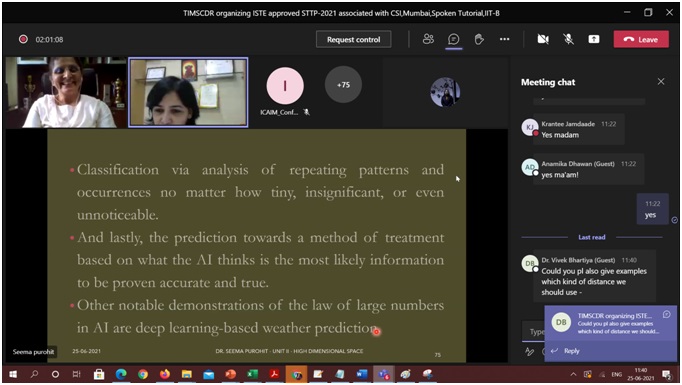
Task: Select your own 'yes' message bubble
Action: pyautogui.click(x=652, y=209)
